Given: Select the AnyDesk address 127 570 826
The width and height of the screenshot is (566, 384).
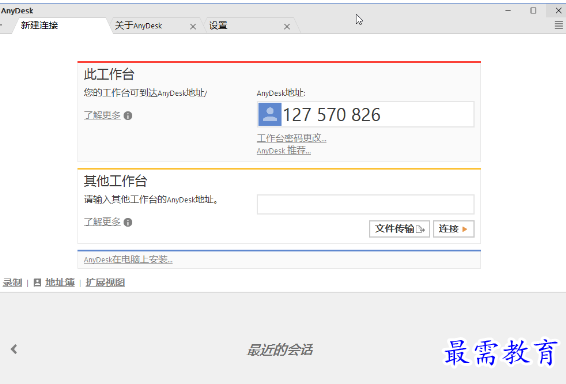Looking at the screenshot, I should point(331,115).
